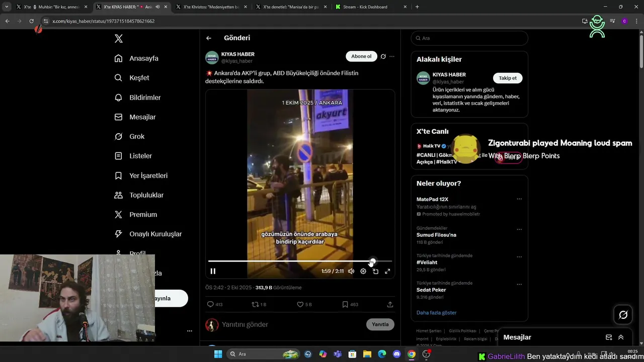
Task: Reload the page
Action: point(31,21)
